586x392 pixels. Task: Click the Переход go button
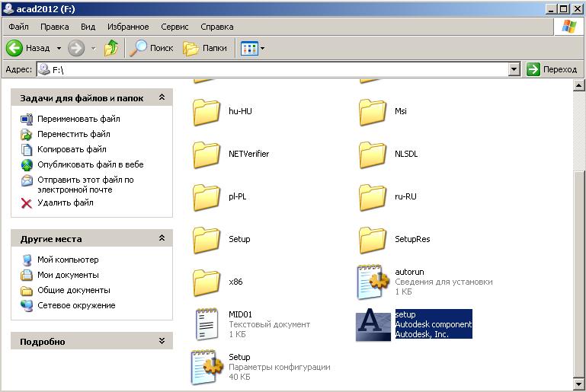552,69
